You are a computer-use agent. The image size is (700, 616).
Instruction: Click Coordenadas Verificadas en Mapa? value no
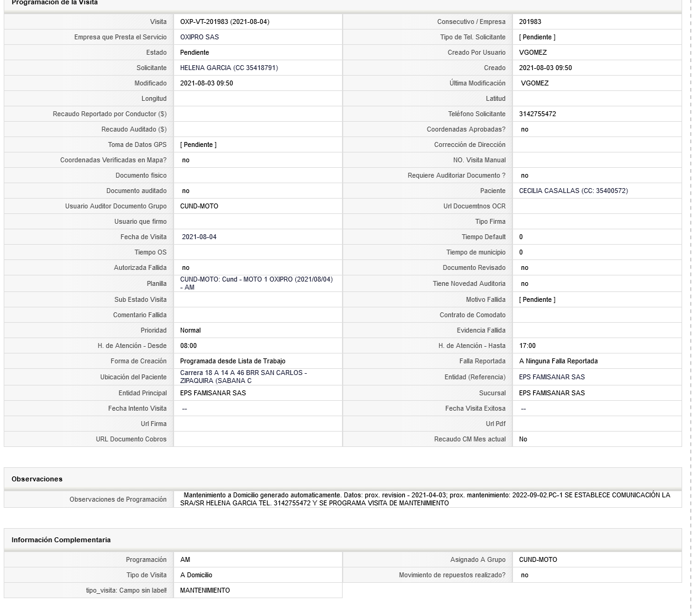[186, 160]
